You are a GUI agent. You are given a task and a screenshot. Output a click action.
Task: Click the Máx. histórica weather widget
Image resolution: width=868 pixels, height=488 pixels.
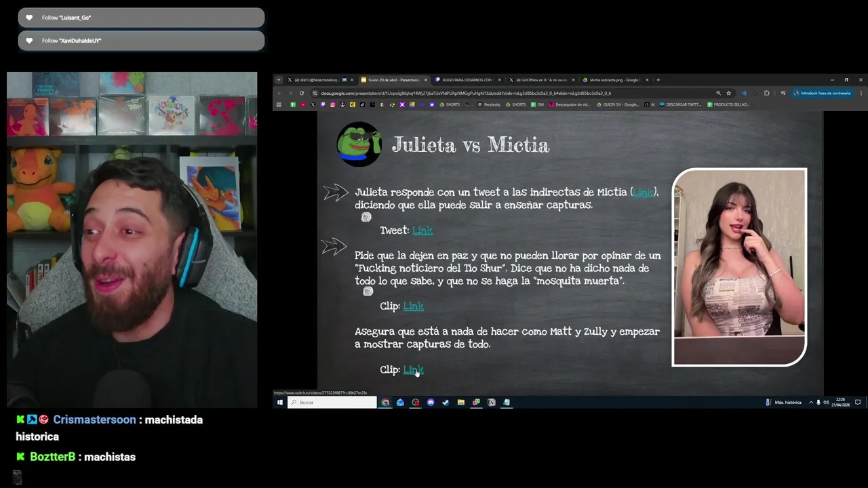click(783, 403)
